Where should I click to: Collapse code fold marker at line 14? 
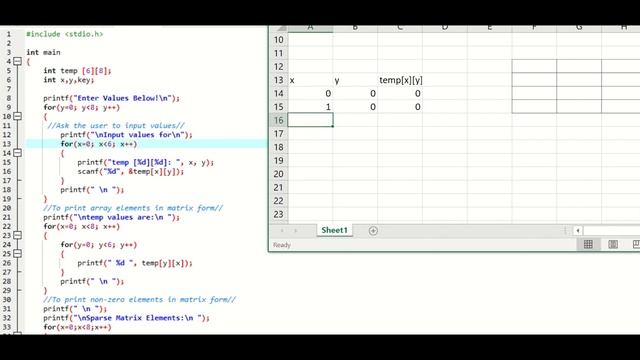click(18, 153)
